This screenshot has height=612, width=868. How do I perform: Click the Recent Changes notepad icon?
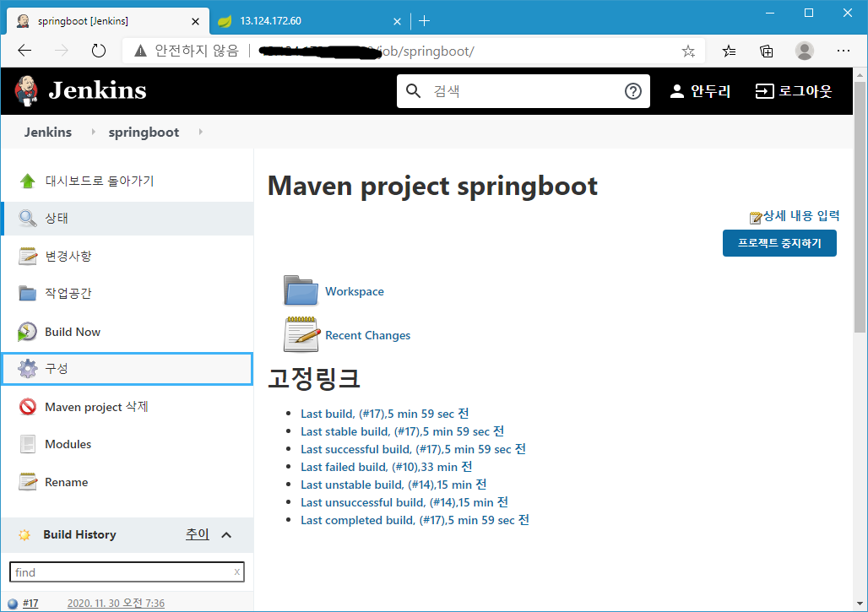301,334
